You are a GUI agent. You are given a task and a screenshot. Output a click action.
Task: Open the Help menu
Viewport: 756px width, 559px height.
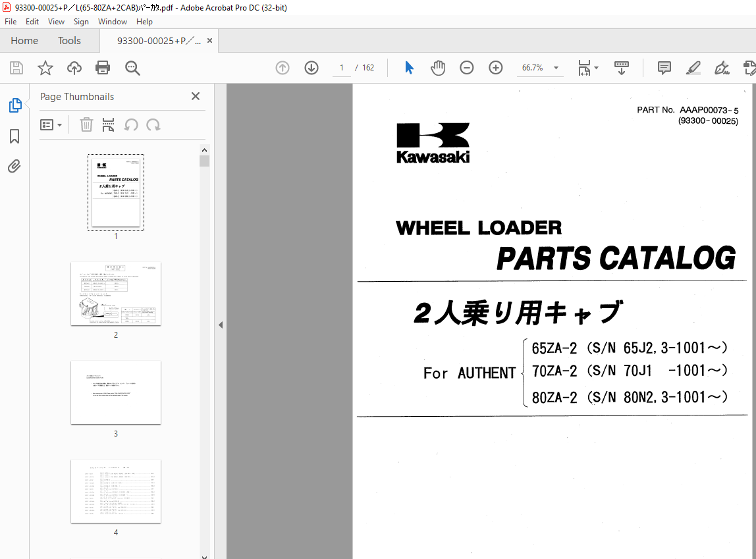tap(144, 22)
